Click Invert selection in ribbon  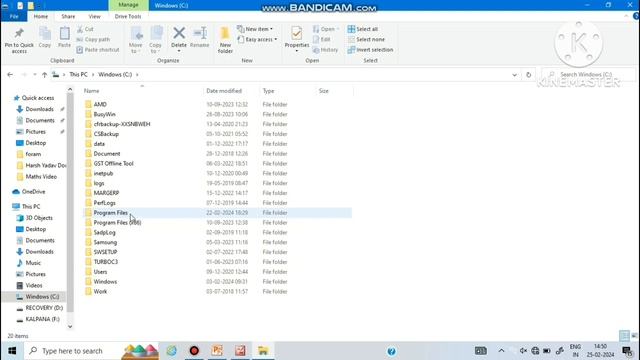click(371, 50)
